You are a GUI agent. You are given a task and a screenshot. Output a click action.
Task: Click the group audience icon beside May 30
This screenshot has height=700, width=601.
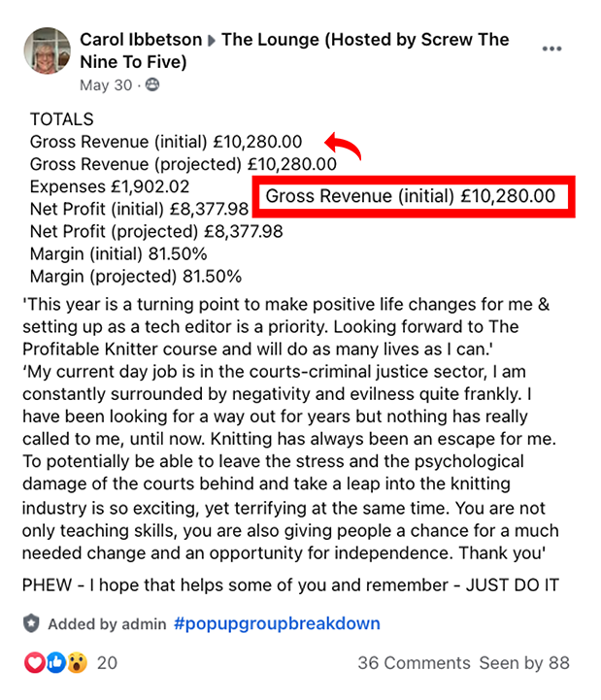(x=151, y=85)
